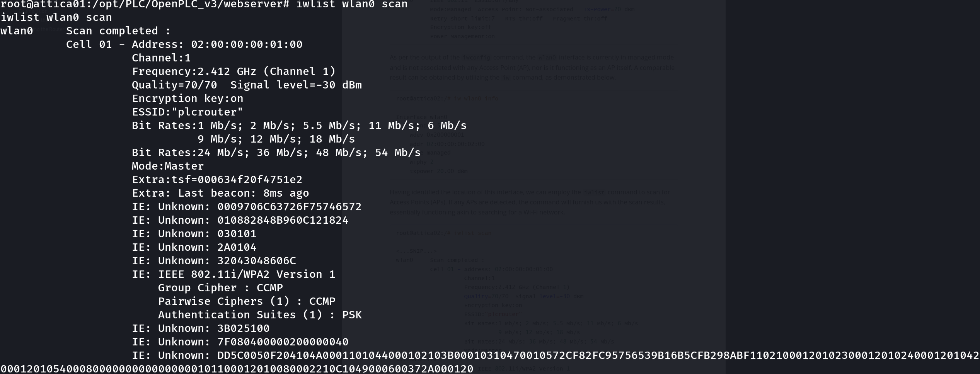Click the IE: IEEE 802.11i/WPA2 Version 1 line
Screen dimensions: 980x374
tap(233, 274)
